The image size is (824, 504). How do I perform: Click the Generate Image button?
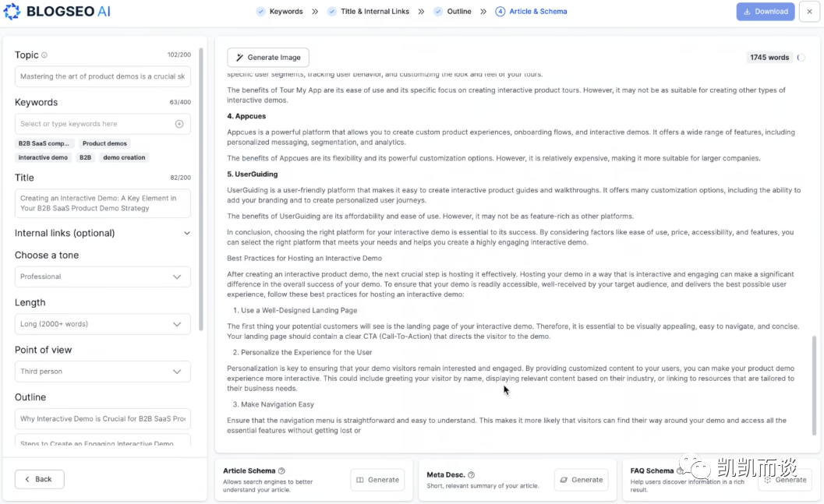(x=268, y=57)
